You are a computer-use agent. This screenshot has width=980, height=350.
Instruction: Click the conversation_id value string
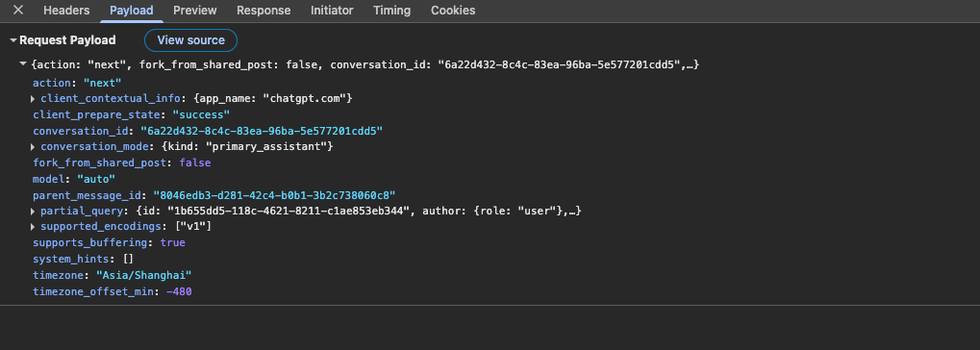pyautogui.click(x=262, y=131)
